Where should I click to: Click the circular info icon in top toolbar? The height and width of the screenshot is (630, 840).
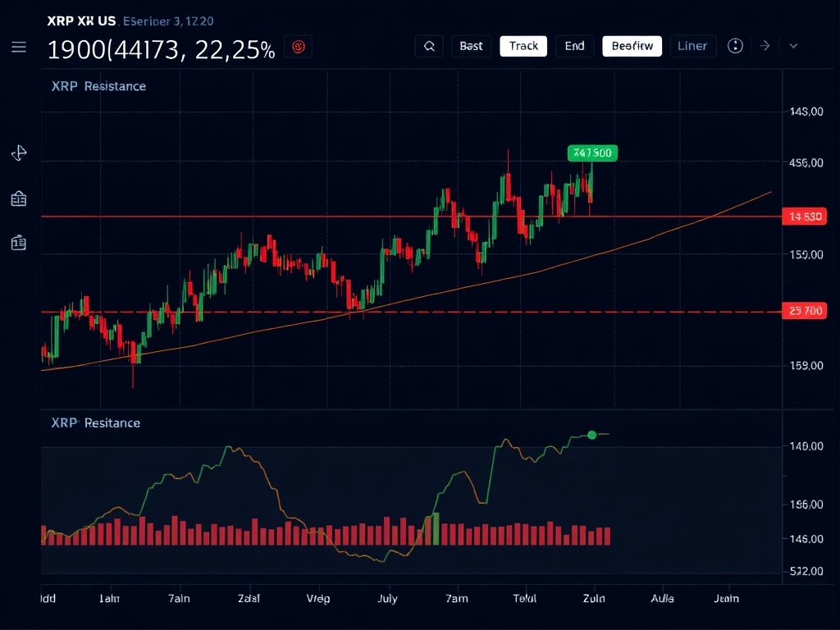pos(735,46)
